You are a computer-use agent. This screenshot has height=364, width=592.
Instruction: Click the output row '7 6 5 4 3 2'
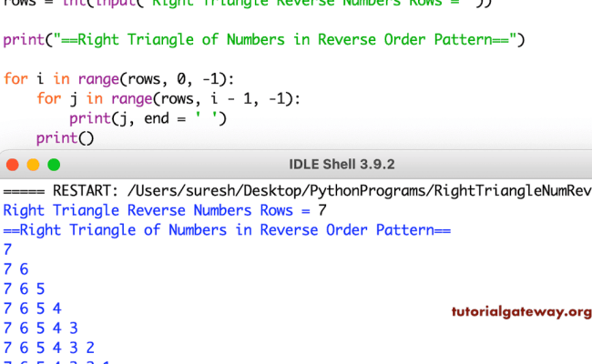pos(49,348)
